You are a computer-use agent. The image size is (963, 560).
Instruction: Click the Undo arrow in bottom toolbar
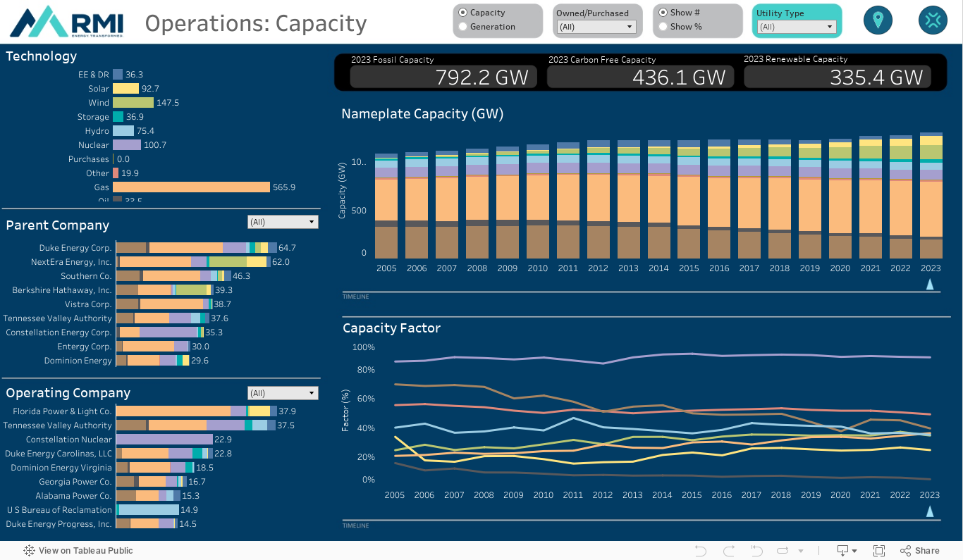pos(700,550)
